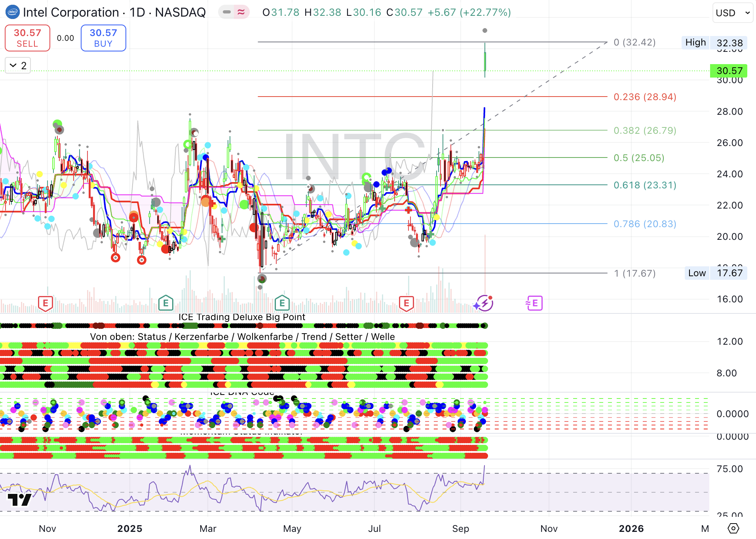Click the red earnings marker after July
Screen dimensions: 756x539
[x=406, y=304]
